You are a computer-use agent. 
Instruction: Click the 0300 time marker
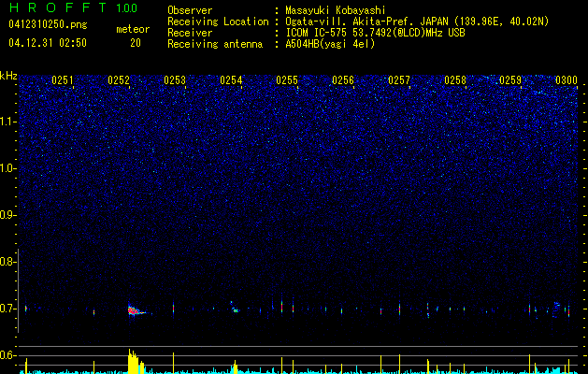tap(566, 80)
